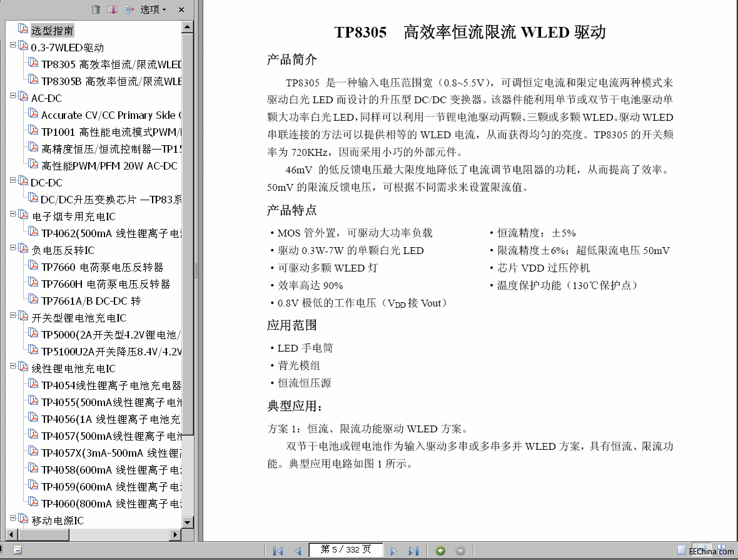Click the trash icon to delete the bookmark
Viewport: 738px width, 560px height.
point(96,9)
